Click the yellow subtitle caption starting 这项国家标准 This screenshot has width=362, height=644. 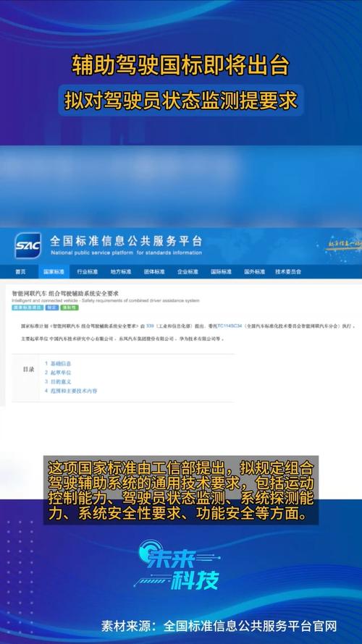(x=181, y=491)
